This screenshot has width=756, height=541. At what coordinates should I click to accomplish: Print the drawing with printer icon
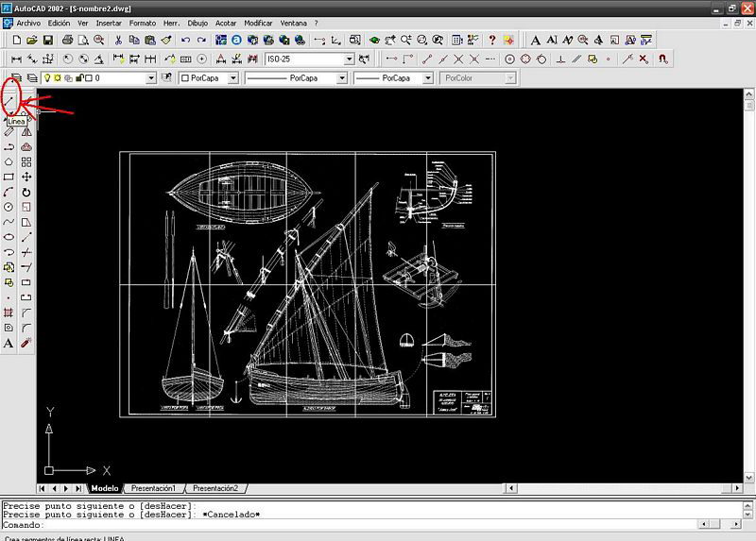tap(67, 40)
